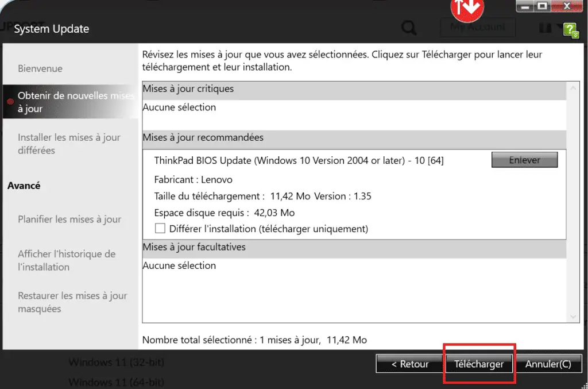Go back with the Retour button

coord(409,364)
